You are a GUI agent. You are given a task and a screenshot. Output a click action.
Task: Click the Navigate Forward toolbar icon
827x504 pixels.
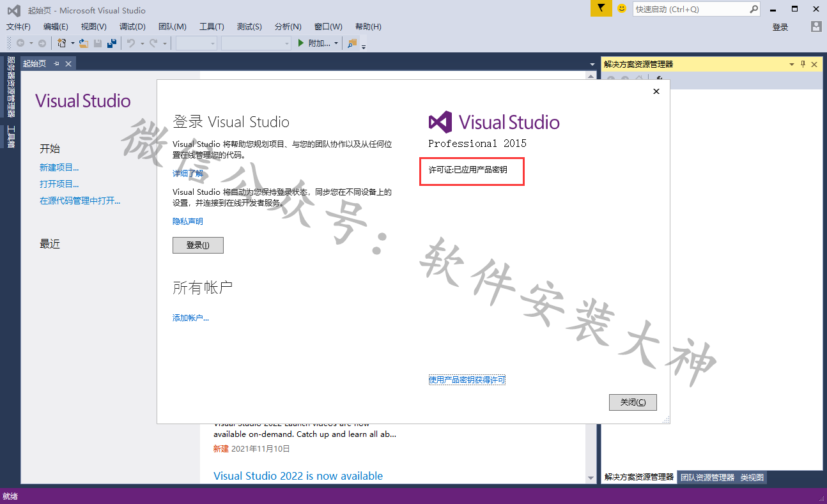tap(42, 43)
